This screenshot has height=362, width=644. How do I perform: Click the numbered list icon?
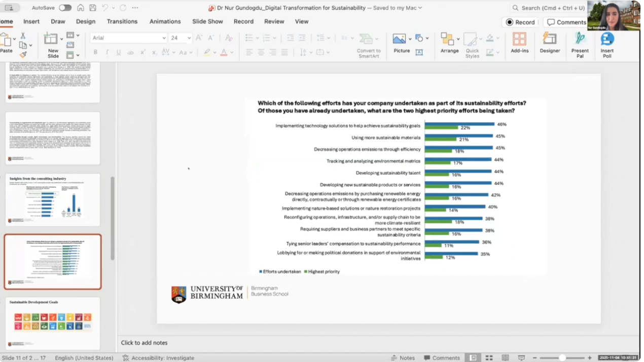pos(266,38)
